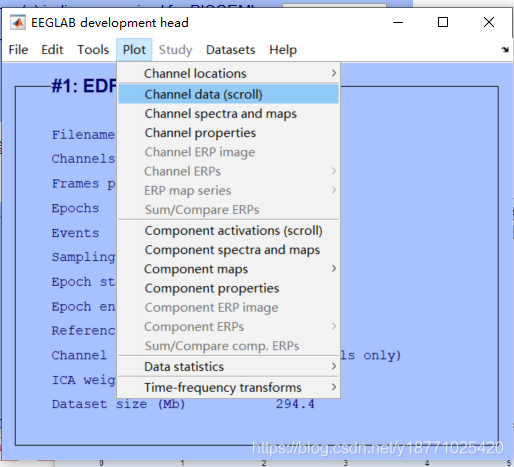Click the Epochs label
Viewport: 514px width, 467px height.
(x=75, y=208)
